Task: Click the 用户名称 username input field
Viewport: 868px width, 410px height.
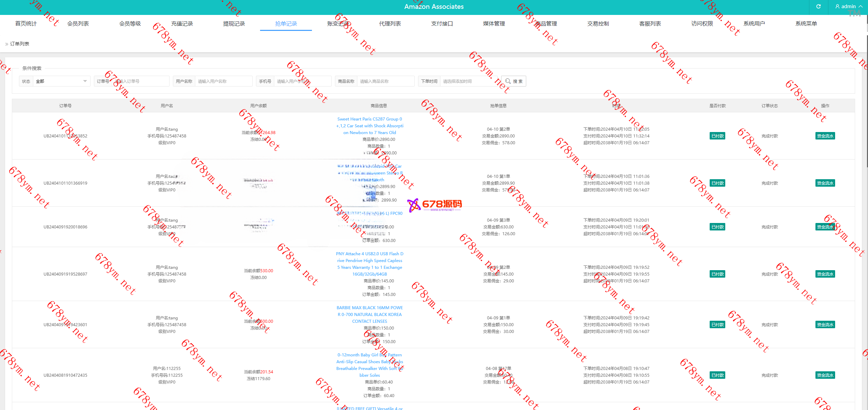Action: [x=223, y=81]
